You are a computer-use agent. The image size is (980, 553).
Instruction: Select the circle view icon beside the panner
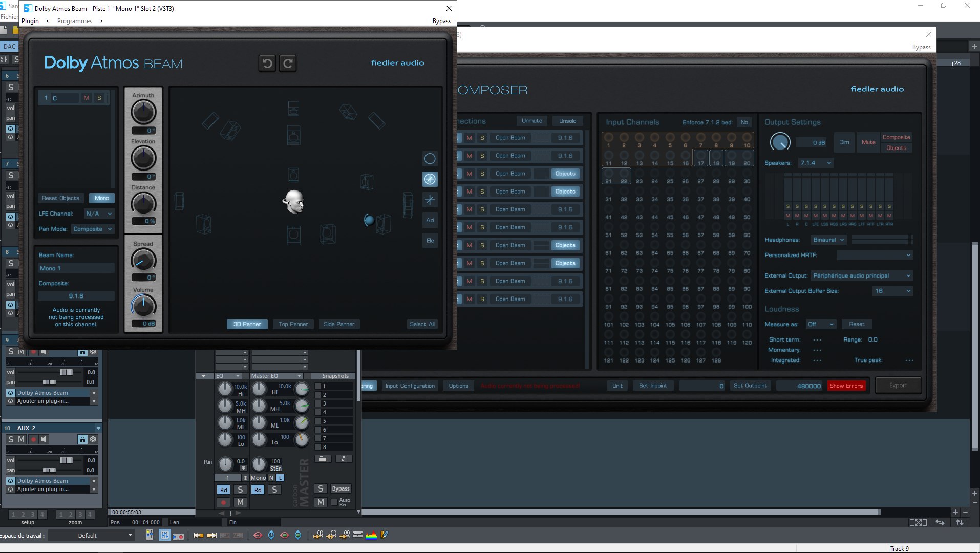pyautogui.click(x=430, y=158)
